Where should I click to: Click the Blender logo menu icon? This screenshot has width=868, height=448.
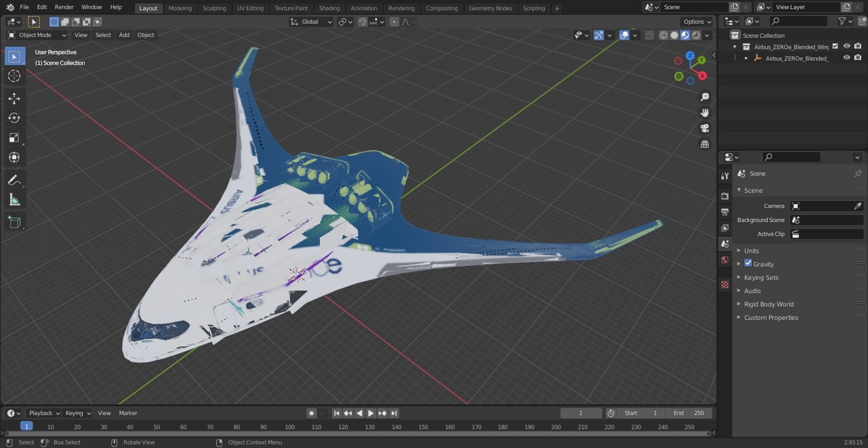(x=10, y=7)
